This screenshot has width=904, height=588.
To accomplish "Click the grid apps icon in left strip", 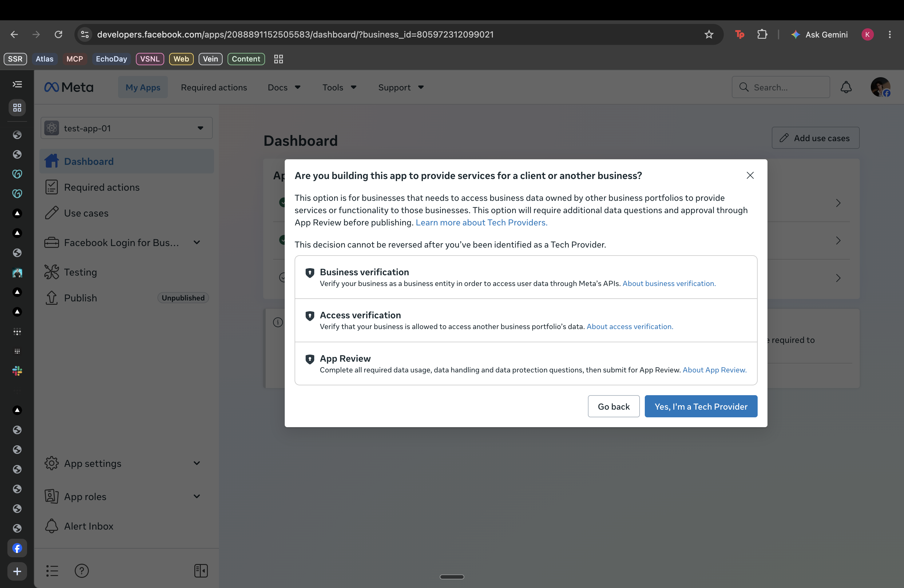I will click(17, 108).
